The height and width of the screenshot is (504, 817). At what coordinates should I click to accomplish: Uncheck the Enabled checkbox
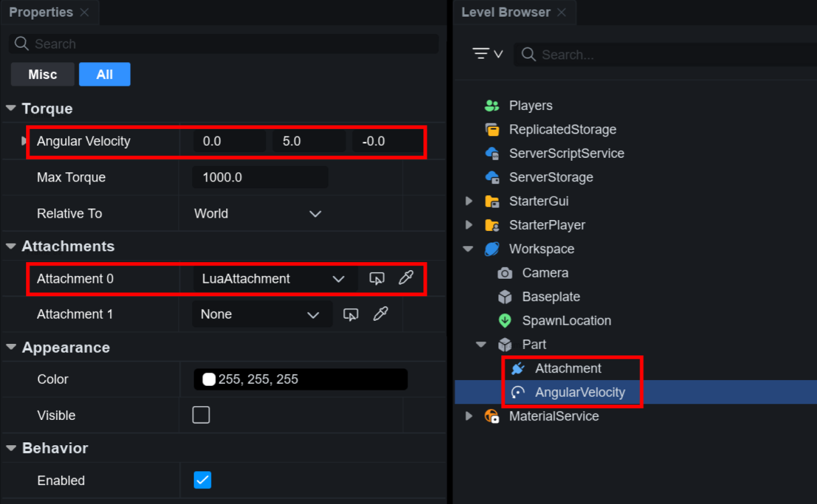(x=202, y=480)
